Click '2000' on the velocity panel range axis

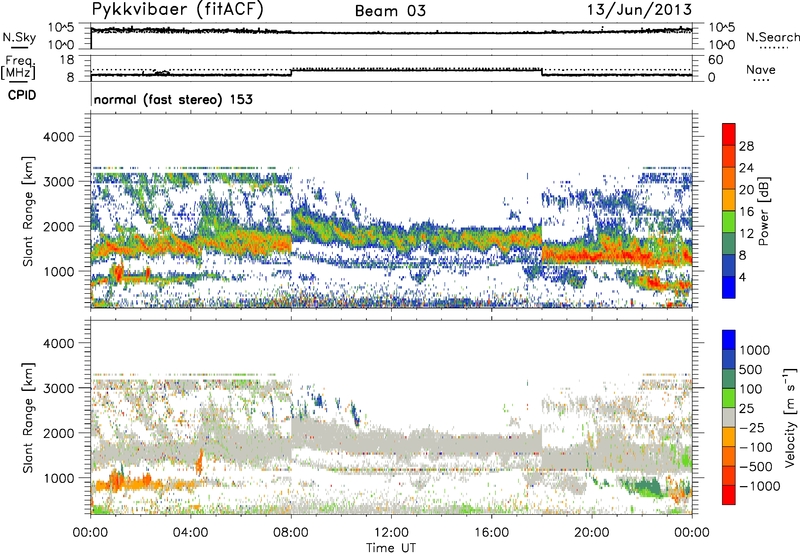click(58, 433)
